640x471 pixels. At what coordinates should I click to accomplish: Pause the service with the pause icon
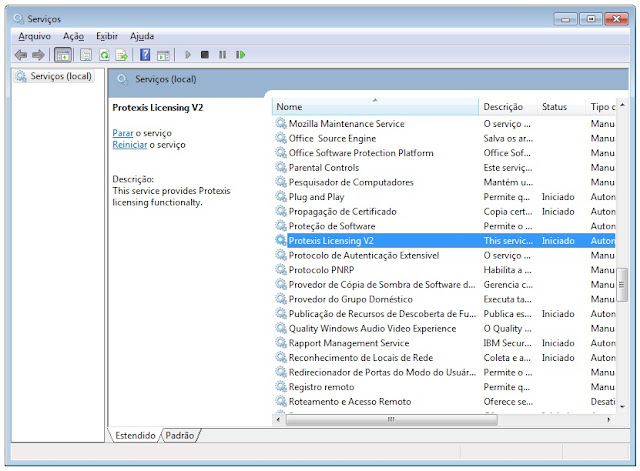[222, 55]
